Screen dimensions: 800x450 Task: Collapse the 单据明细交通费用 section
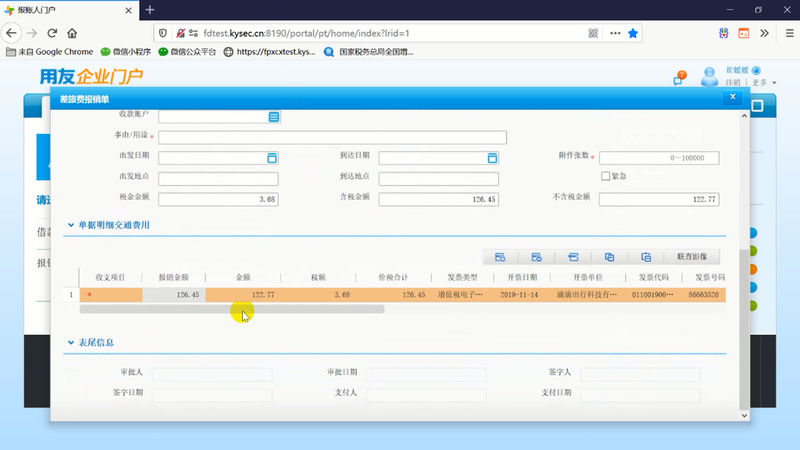[x=71, y=225]
